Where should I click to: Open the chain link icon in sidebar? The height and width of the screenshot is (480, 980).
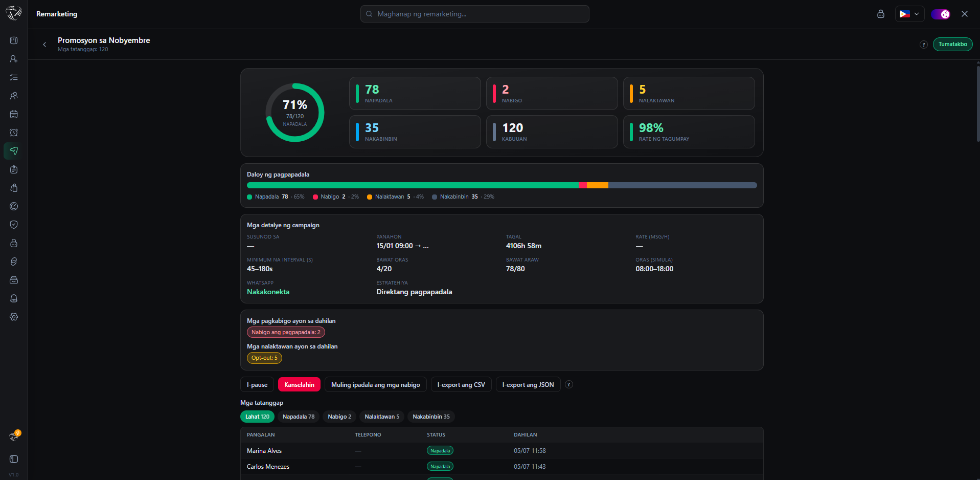[14, 261]
